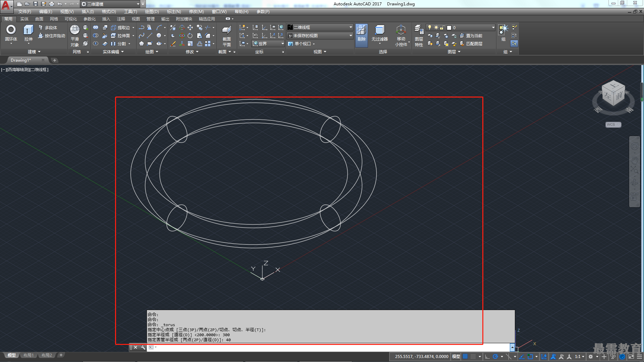This screenshot has height=362, width=644.
Task: Click the Line tool in Draw panel
Action: tap(150, 36)
